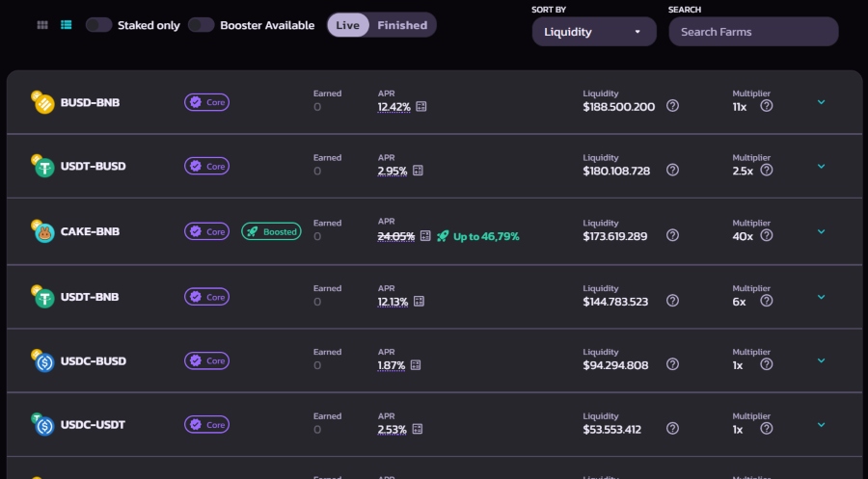Image resolution: width=868 pixels, height=479 pixels.
Task: Switch to the Finished farms tab
Action: (402, 25)
